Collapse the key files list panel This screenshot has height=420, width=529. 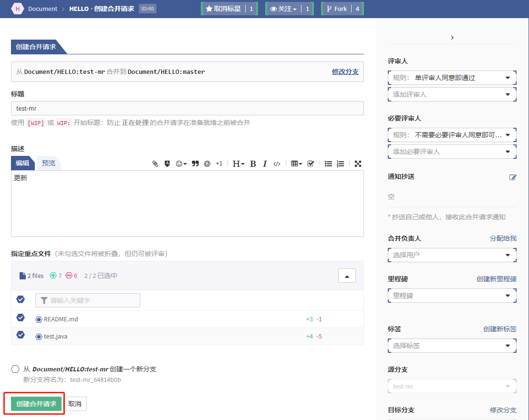[347, 276]
